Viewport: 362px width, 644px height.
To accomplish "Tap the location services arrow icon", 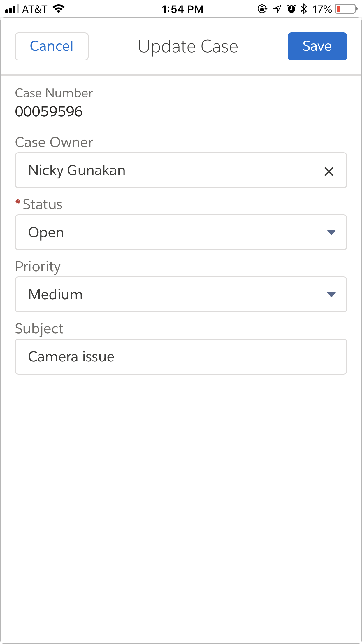I will 277,9.
